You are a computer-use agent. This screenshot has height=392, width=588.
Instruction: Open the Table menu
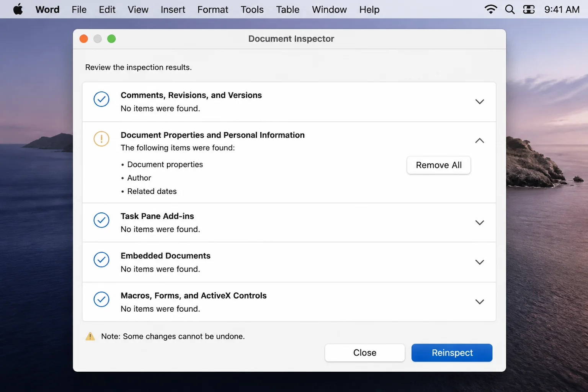[288, 10]
